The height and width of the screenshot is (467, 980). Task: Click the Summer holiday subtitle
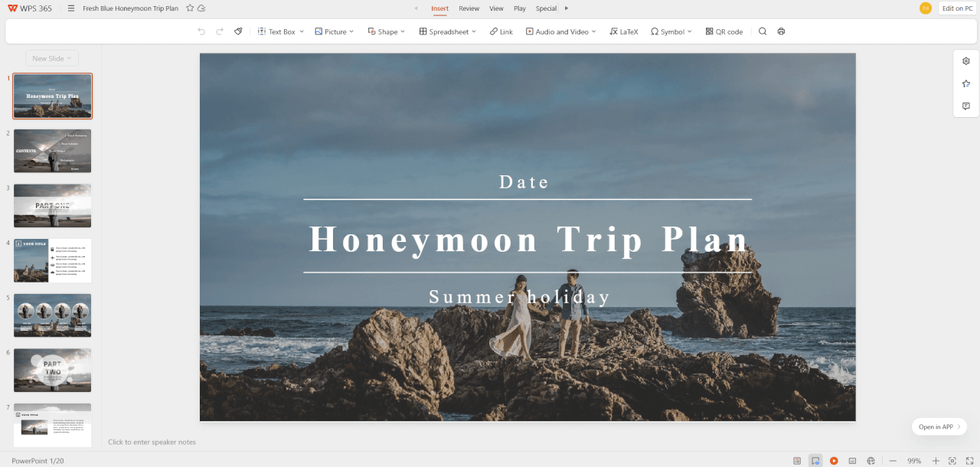click(520, 297)
